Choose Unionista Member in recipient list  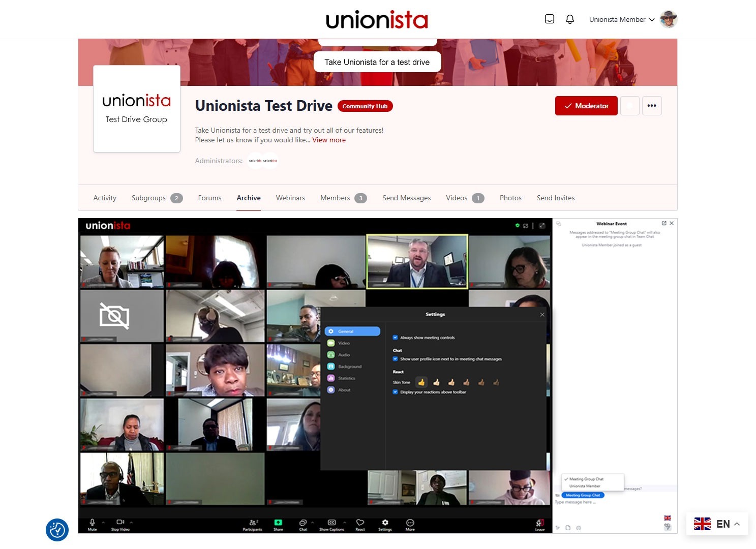point(585,486)
